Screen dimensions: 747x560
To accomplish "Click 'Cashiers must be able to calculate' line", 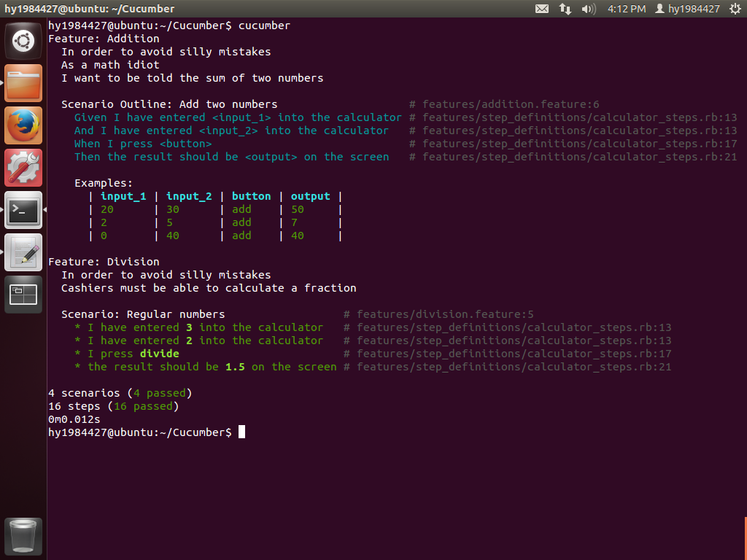I will click(209, 288).
